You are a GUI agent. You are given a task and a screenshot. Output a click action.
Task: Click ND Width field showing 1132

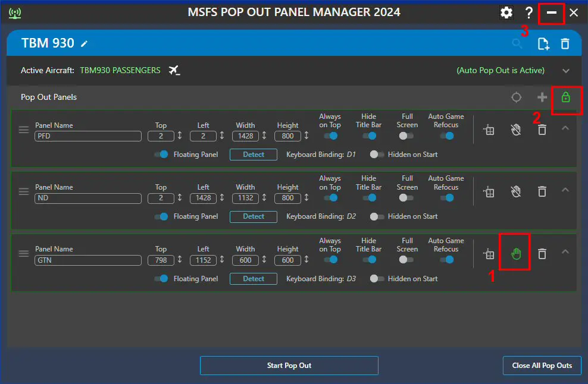246,198
